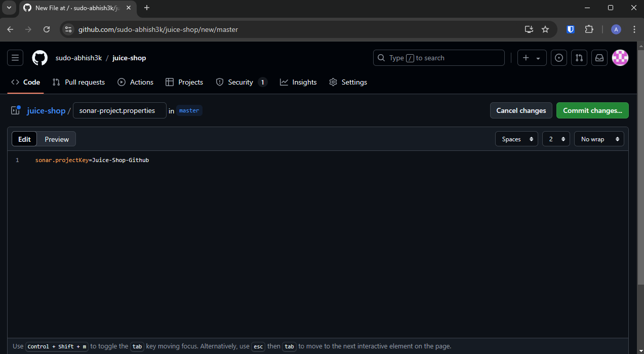Click the Cancel changes button
Screen dimensions: 644x354
(x=521, y=110)
